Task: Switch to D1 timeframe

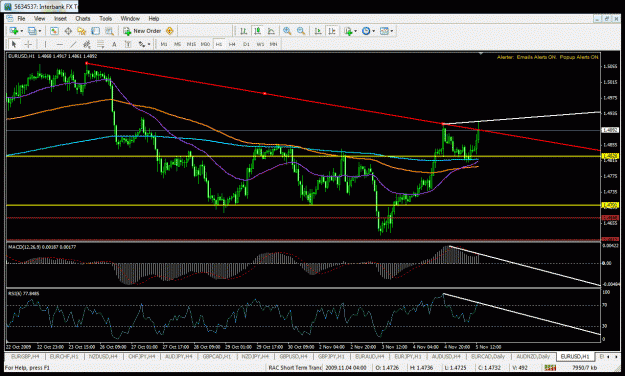Action: point(246,44)
